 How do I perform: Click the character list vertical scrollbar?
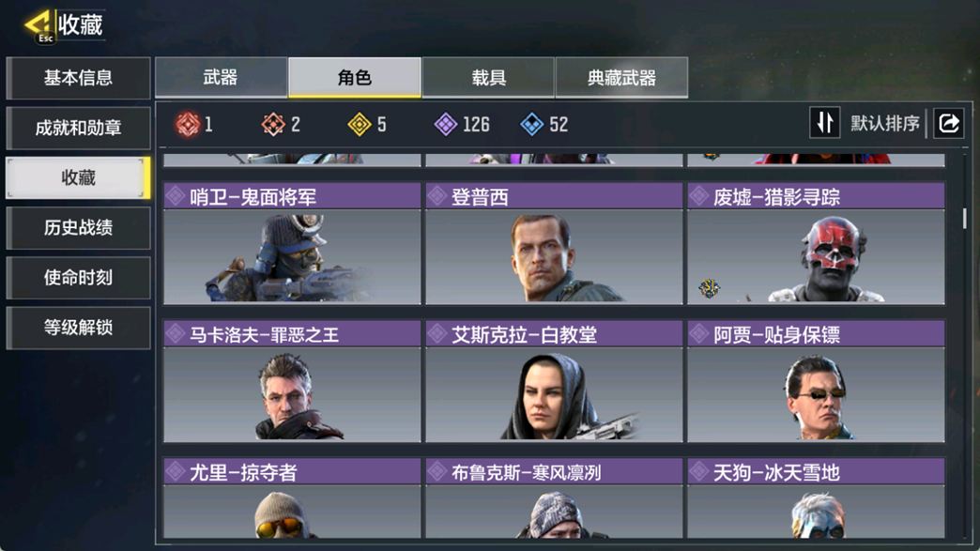(964, 218)
